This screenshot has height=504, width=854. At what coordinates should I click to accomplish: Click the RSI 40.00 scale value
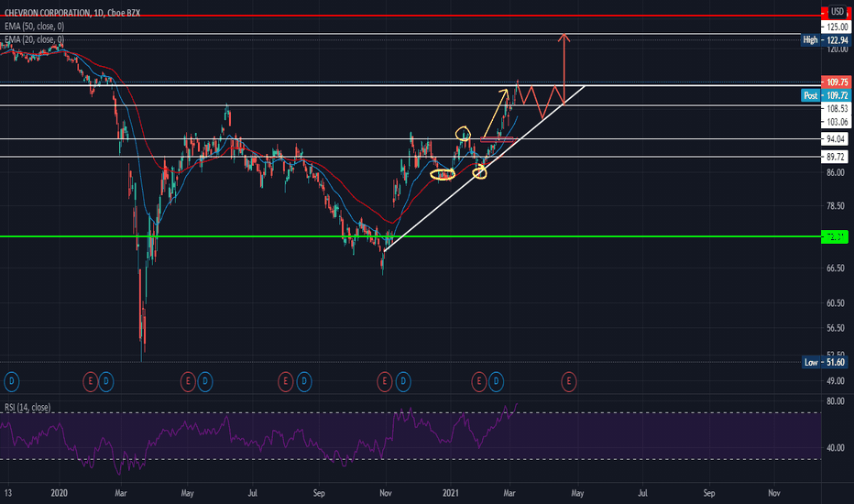click(836, 448)
